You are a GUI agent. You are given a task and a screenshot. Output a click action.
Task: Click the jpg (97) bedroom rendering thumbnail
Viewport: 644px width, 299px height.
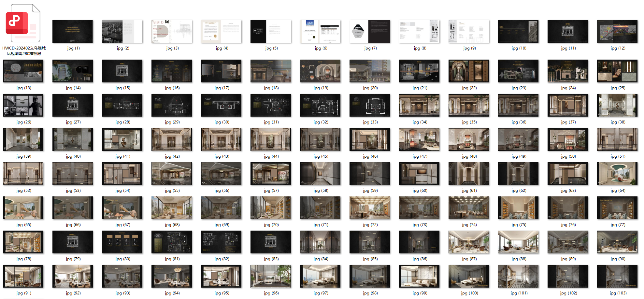tap(320, 276)
